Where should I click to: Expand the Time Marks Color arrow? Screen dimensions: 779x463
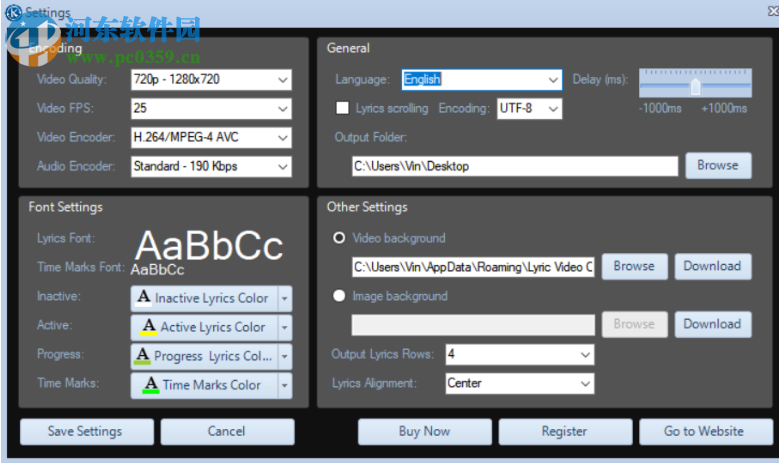(285, 385)
